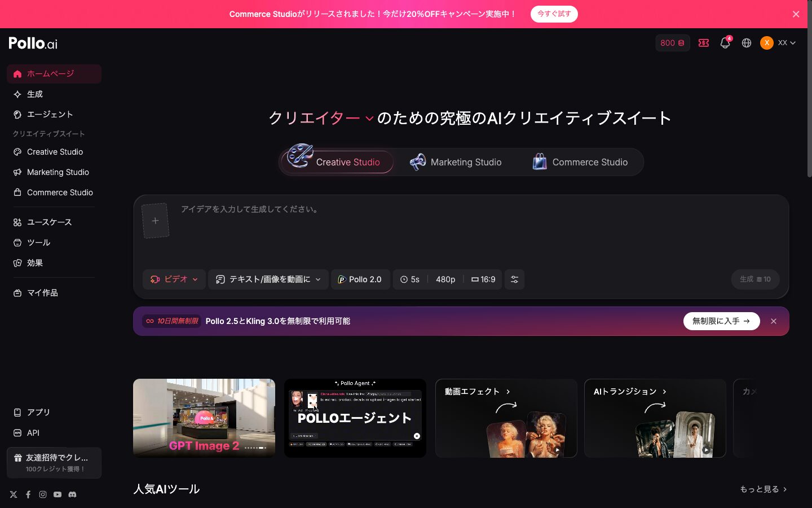812x508 pixels.
Task: Open the advanced settings sliders icon
Action: click(514, 279)
